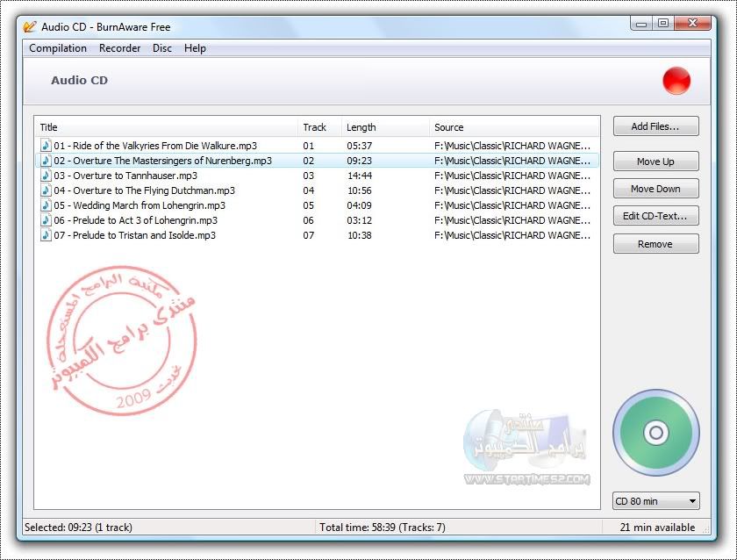This screenshot has width=737, height=560.
Task: Open the Help menu
Action: pyautogui.click(x=195, y=48)
